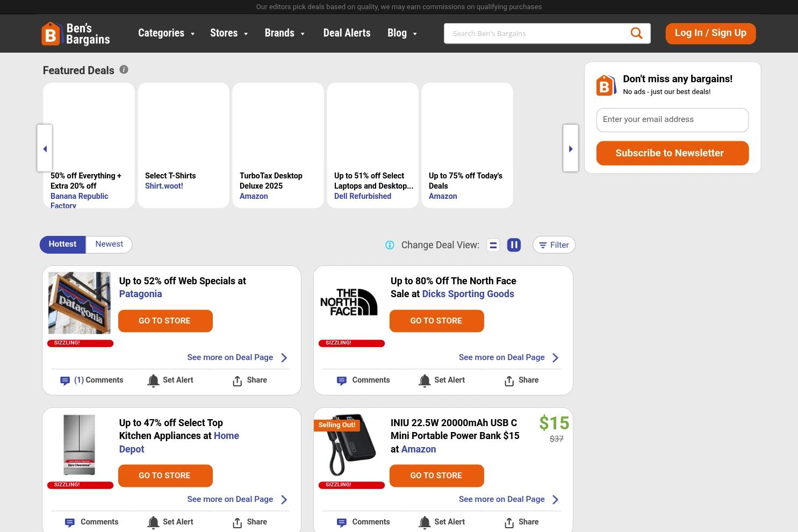Expand the Stores menu
Screen dimensions: 798x532
click(229, 33)
